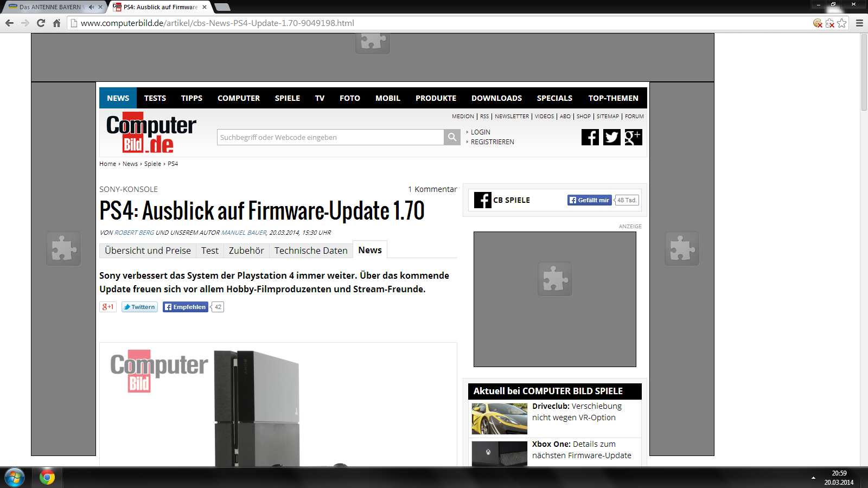
Task: Show hidden system tray icons
Action: (x=813, y=478)
